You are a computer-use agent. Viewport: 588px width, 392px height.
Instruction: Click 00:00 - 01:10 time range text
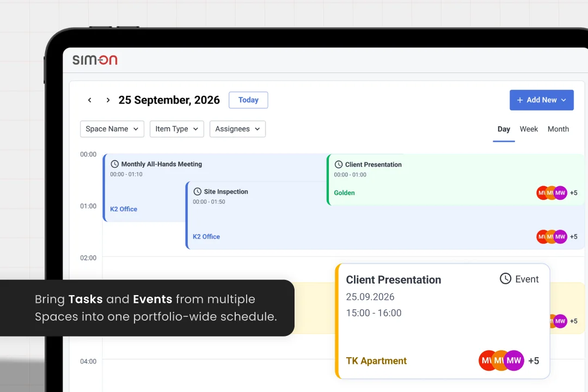click(126, 174)
